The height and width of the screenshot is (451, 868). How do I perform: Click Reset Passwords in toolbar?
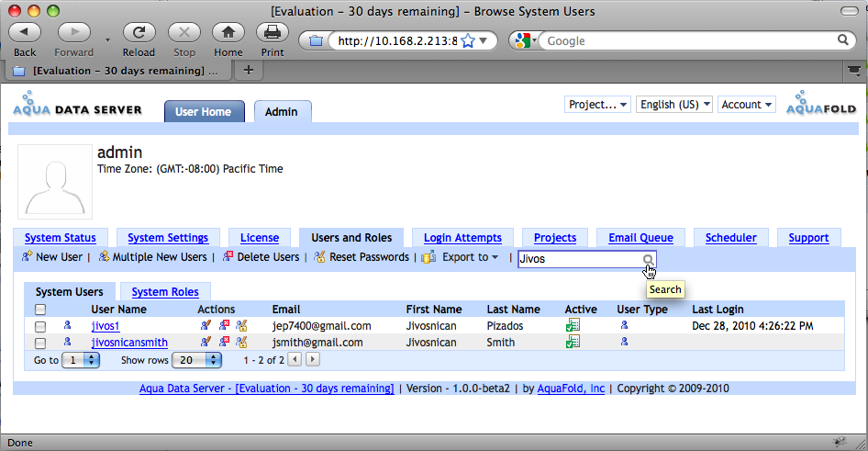(x=361, y=257)
